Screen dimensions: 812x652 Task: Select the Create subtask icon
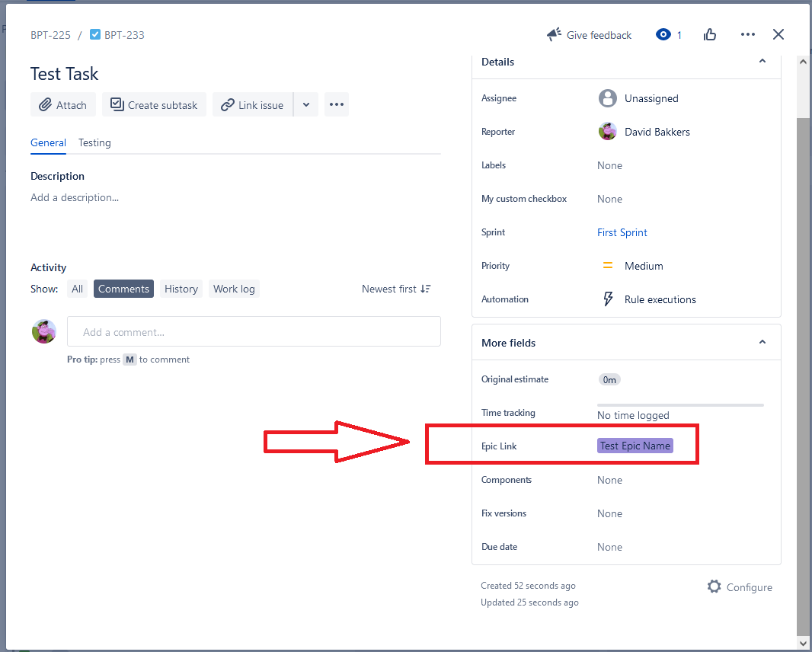tap(117, 104)
